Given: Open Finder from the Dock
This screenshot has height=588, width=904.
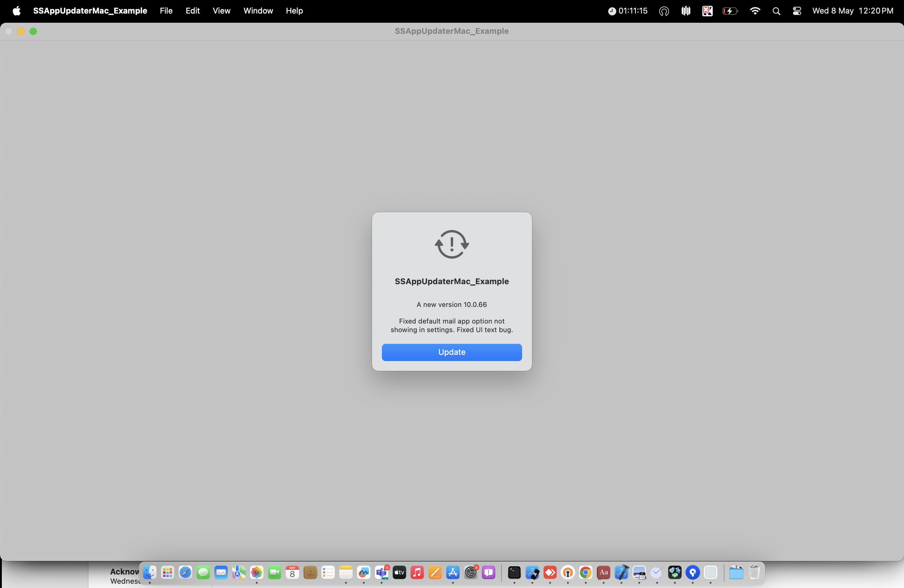Looking at the screenshot, I should tap(150, 572).
